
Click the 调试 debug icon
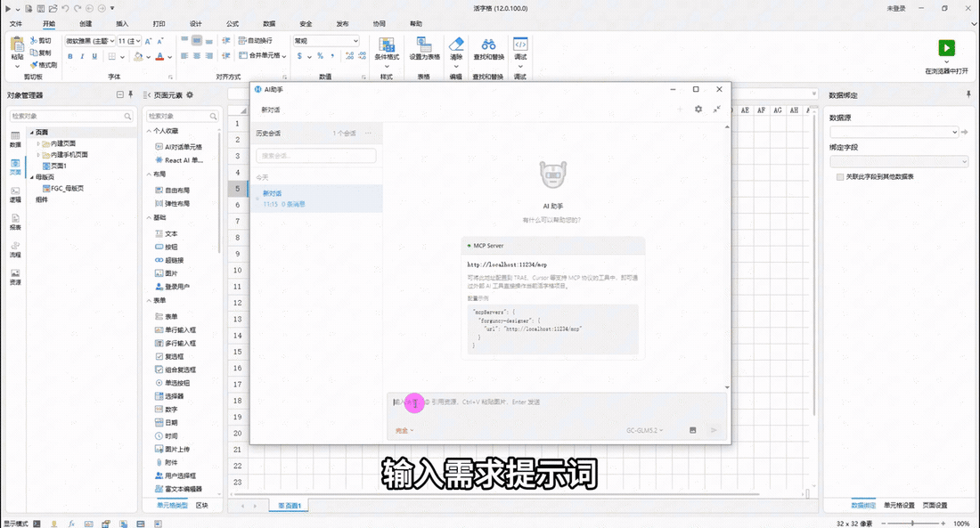tap(520, 45)
